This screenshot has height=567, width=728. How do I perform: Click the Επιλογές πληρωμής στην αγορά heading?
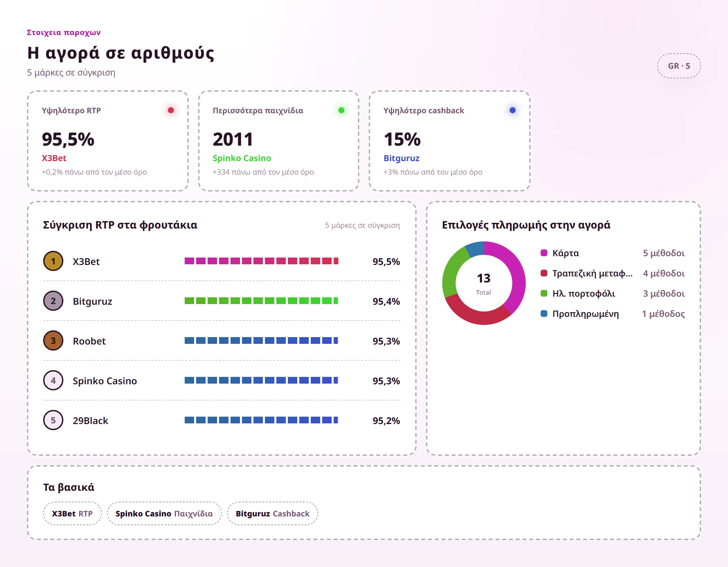point(526,225)
